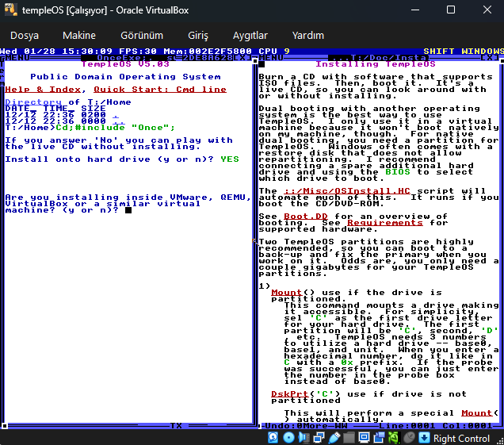Click the 'Mem:002E2F5800' status text
Image resolution: width=504 pixels, height=445 pixels.
pyautogui.click(x=208, y=52)
